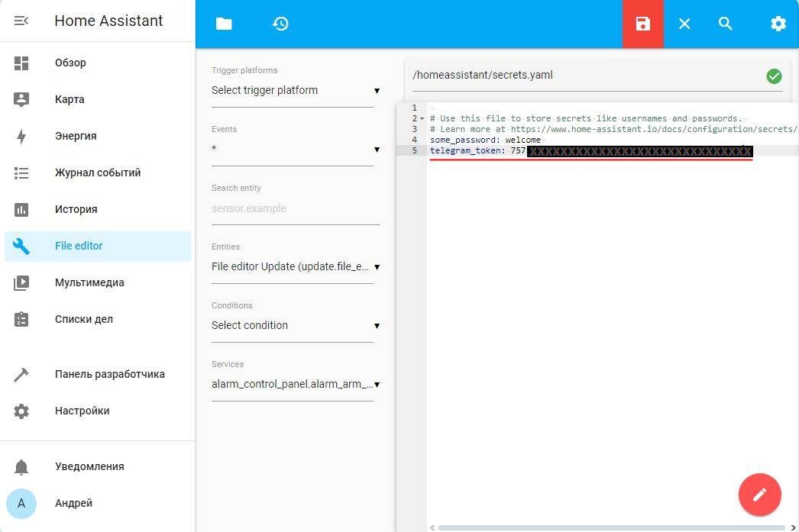
Task: Click line number 5 in the gutter
Action: point(414,150)
